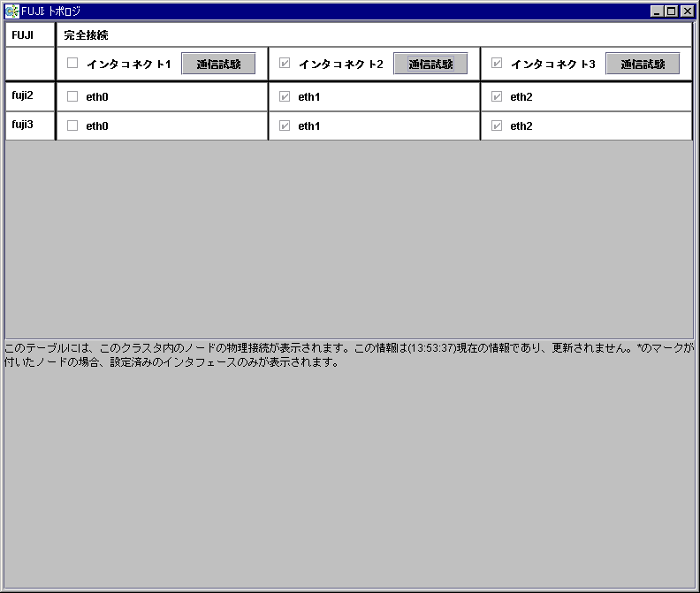Click the FUJI cluster header cell

coord(30,34)
